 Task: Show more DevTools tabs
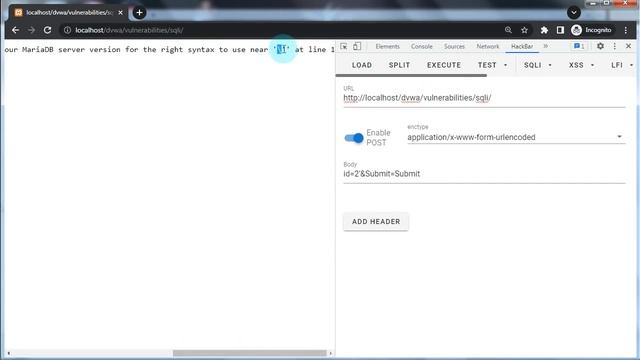point(546,46)
